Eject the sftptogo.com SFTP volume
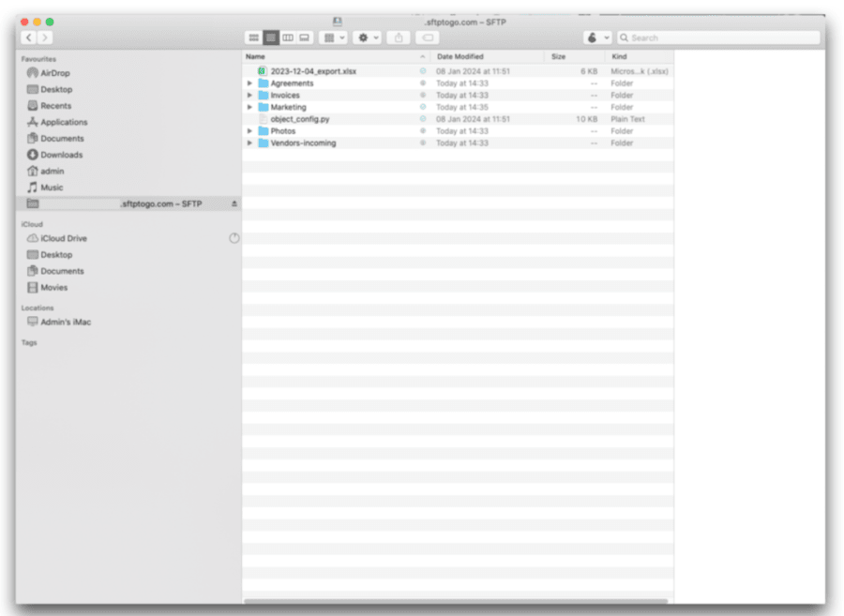844x616 pixels. [234, 203]
